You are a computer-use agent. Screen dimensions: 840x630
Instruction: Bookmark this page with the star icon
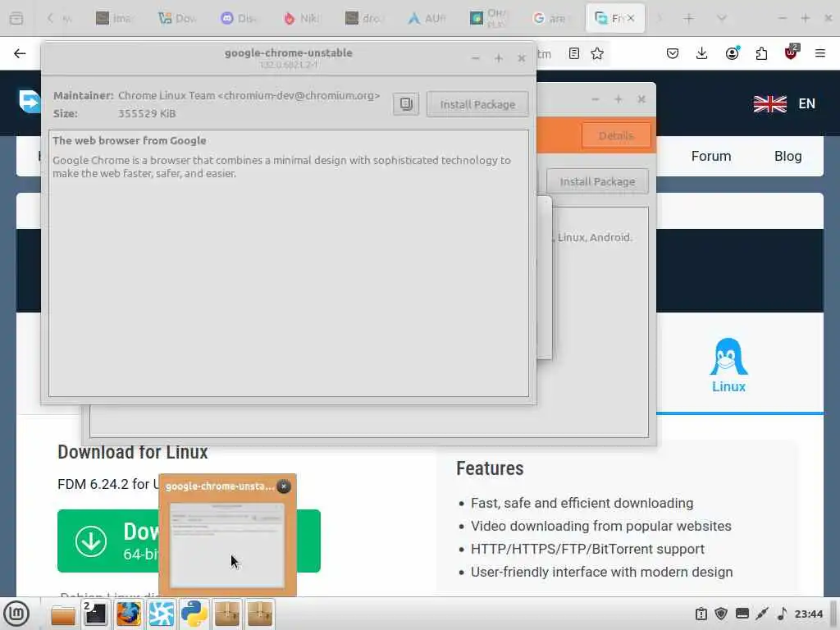pyautogui.click(x=597, y=53)
